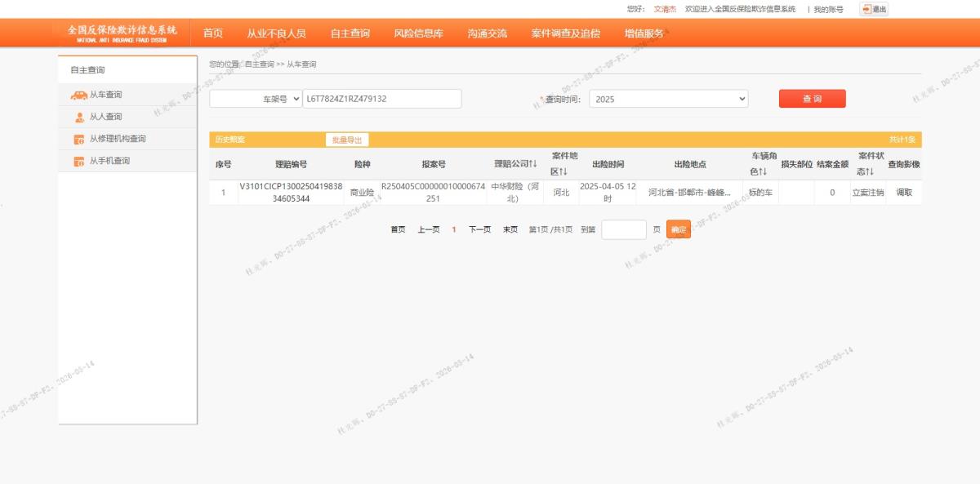Click the 河北省-邯郸市-峰峰 location cell

tap(689, 193)
